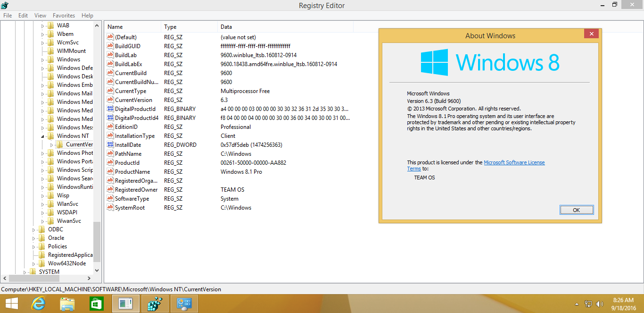The image size is (644, 313).
Task: Expand the Policies key
Action: coord(33,246)
